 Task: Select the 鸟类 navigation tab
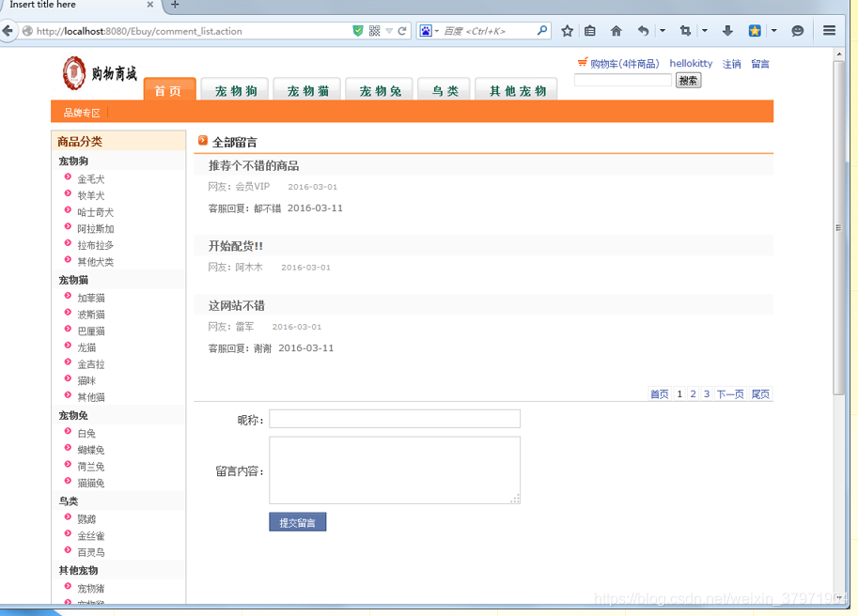[x=445, y=89]
